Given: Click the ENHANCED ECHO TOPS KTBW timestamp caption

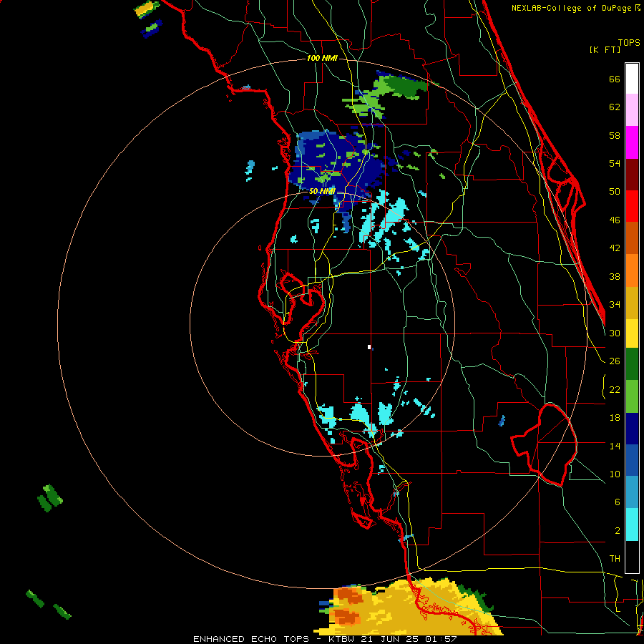Looking at the screenshot, I should (325, 639).
